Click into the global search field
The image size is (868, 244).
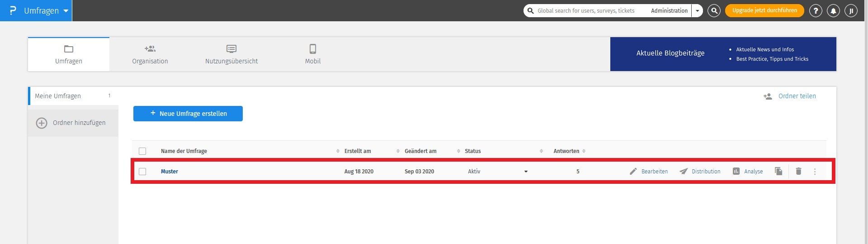pos(588,11)
